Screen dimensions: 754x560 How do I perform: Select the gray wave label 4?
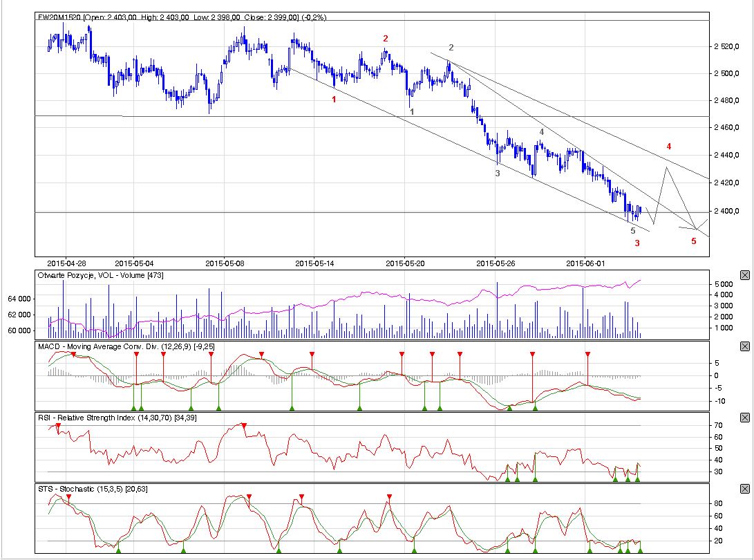(542, 132)
